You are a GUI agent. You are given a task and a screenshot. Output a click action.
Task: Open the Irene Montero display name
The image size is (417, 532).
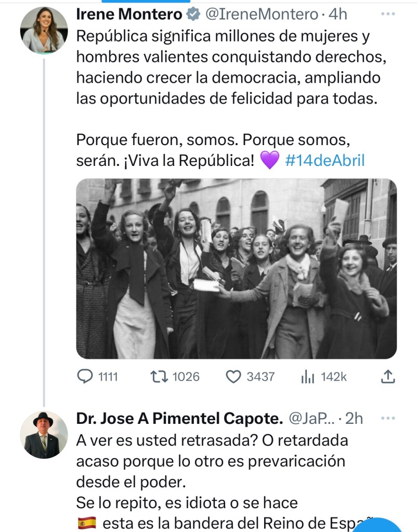pyautogui.click(x=129, y=15)
